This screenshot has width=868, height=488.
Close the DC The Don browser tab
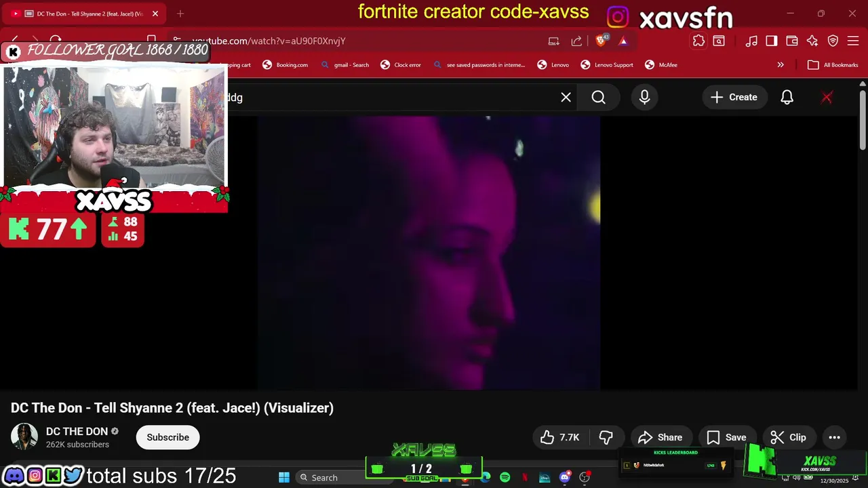click(155, 14)
